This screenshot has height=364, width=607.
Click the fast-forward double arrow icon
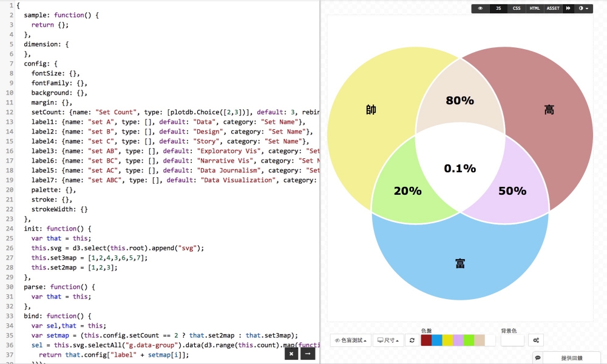568,8
